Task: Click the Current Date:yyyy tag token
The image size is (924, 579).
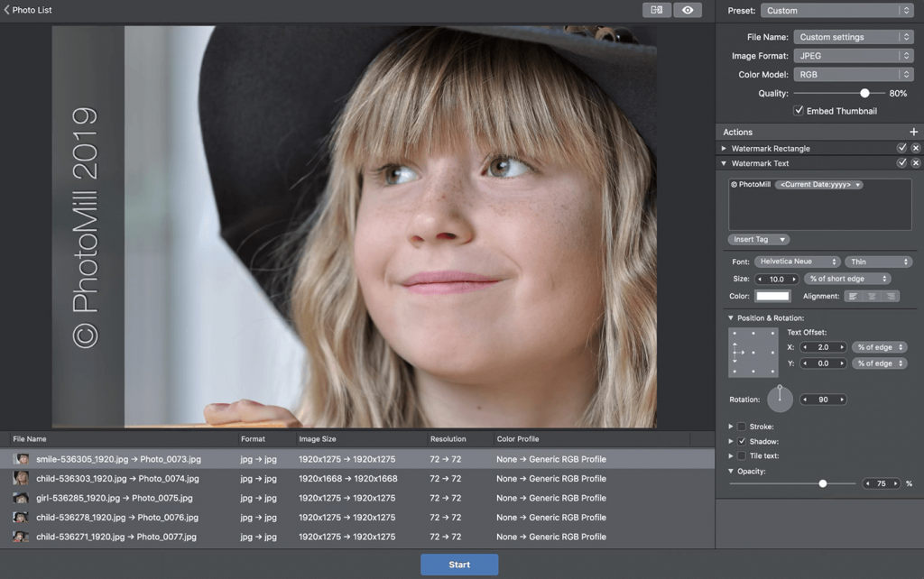Action: [819, 184]
